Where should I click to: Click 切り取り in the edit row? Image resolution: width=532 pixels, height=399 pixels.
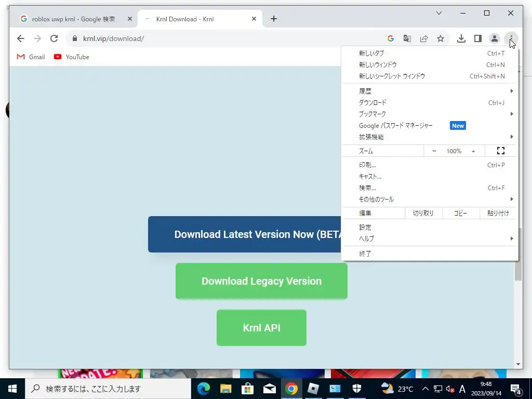coord(423,213)
